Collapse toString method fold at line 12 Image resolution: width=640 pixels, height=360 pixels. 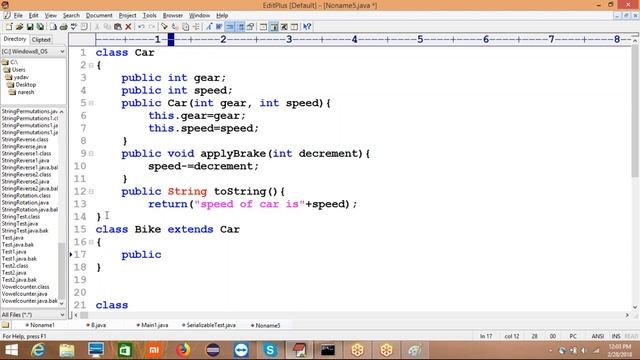[x=91, y=191]
